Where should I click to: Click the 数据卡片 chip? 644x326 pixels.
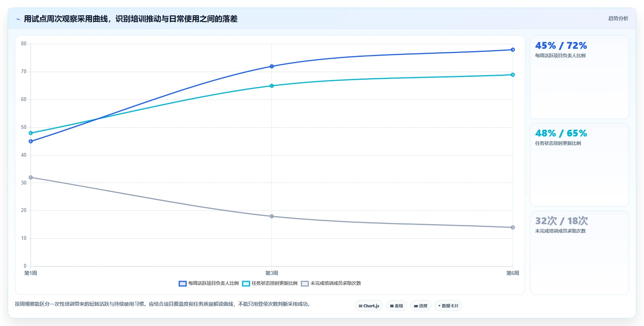(x=448, y=306)
